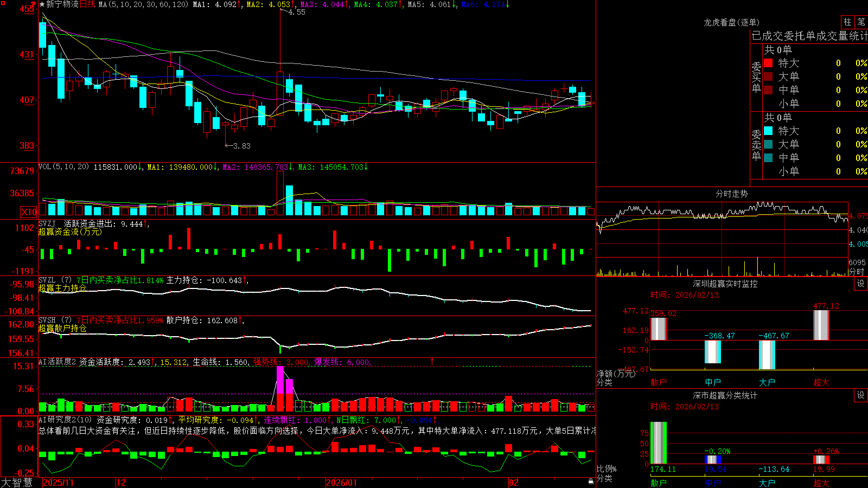Open the SVSH (7) indicator label
The width and height of the screenshot is (868, 488).
coord(55,320)
